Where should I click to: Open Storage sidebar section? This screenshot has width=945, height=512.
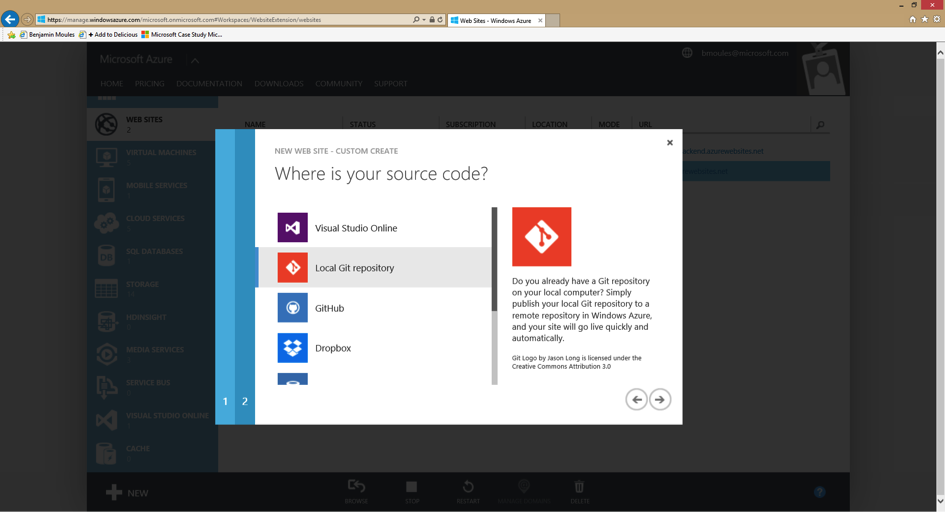(x=152, y=289)
